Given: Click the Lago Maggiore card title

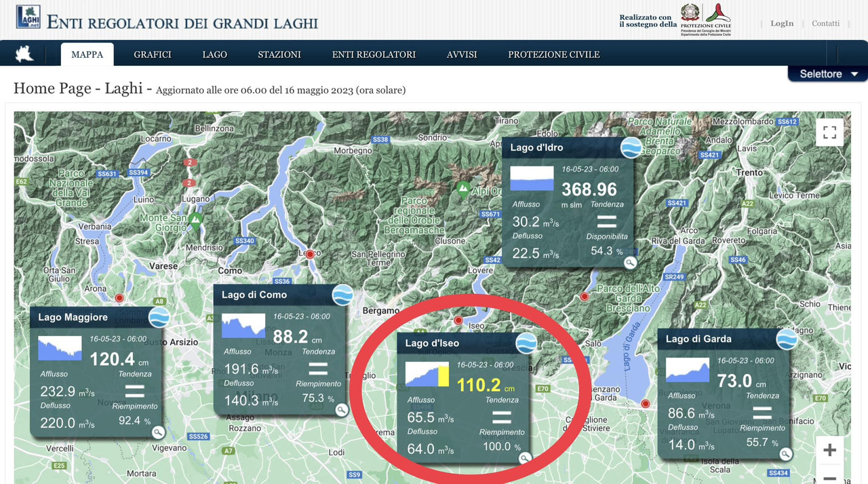Looking at the screenshot, I should [73, 317].
